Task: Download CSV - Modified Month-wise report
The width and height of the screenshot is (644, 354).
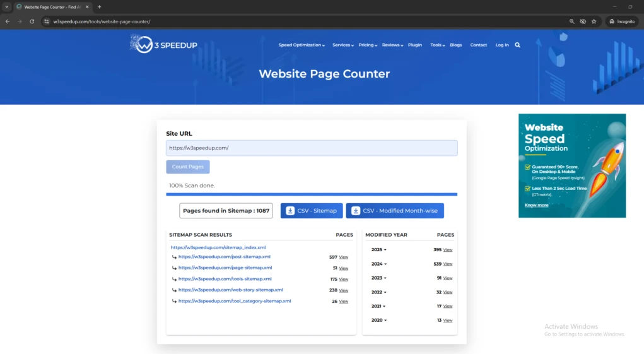Action: pos(395,211)
